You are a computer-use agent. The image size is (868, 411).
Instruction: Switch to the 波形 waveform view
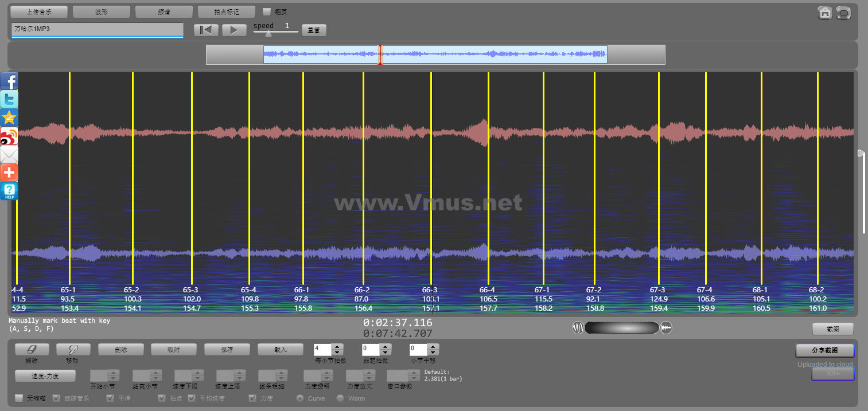coord(102,11)
